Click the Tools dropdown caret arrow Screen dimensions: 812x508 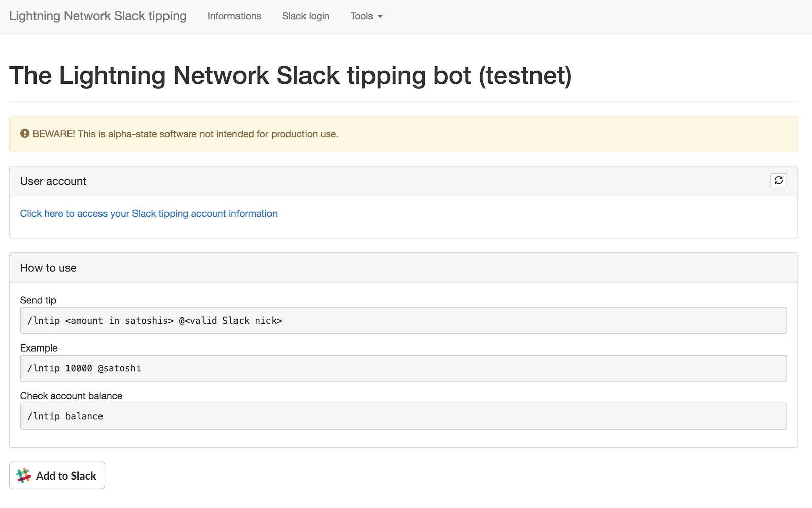[x=380, y=16]
